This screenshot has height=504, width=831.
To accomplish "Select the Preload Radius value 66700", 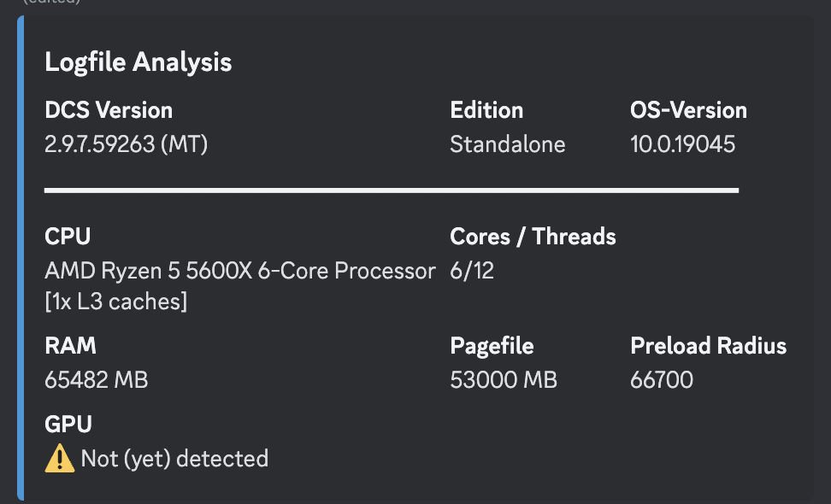I will click(x=662, y=379).
